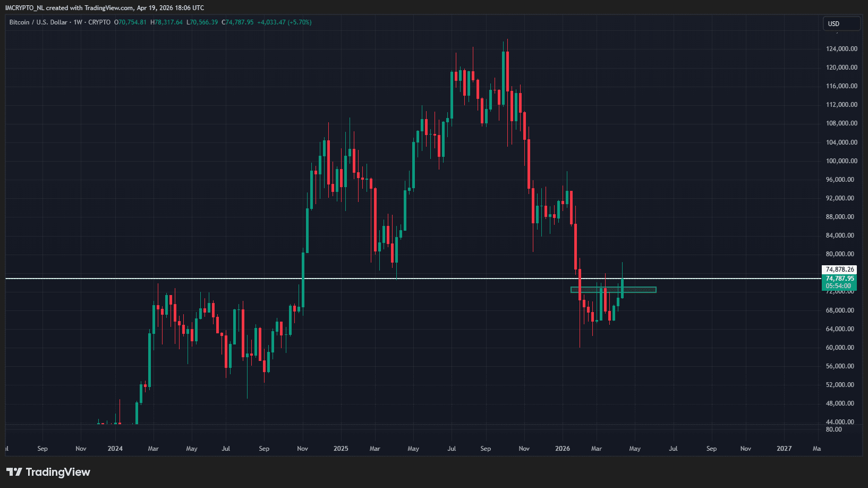
Task: Click the IMCRYPTO_NL created with TradingView.com caption
Action: click(x=104, y=8)
